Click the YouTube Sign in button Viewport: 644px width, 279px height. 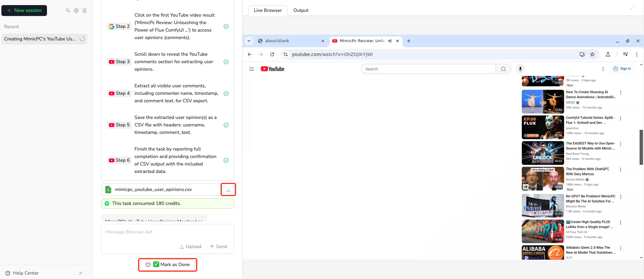click(x=622, y=69)
